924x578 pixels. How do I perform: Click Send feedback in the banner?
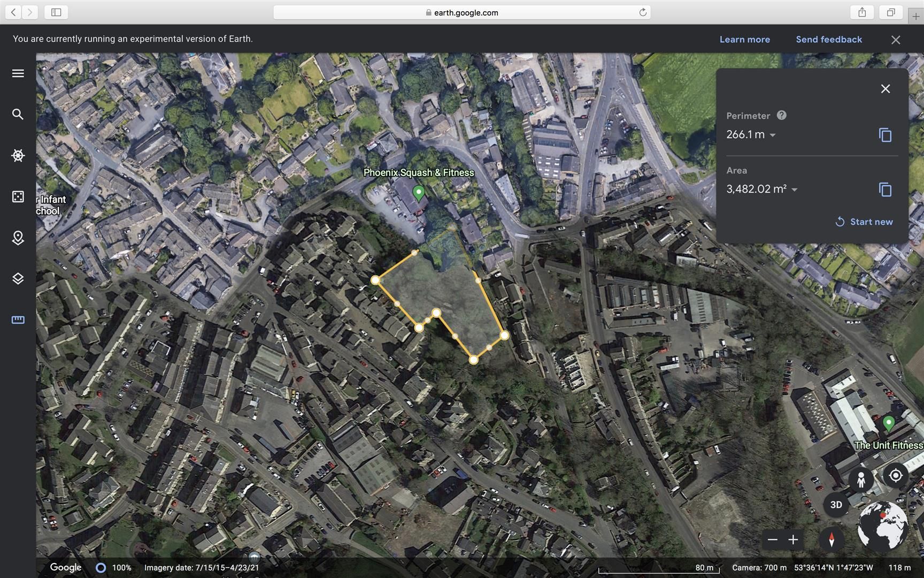tap(829, 39)
